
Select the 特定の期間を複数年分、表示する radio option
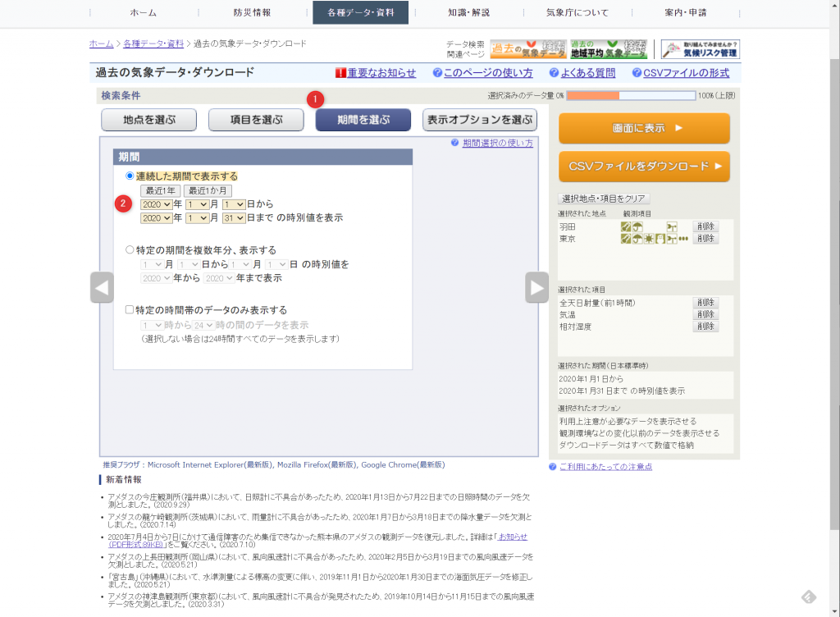[130, 250]
